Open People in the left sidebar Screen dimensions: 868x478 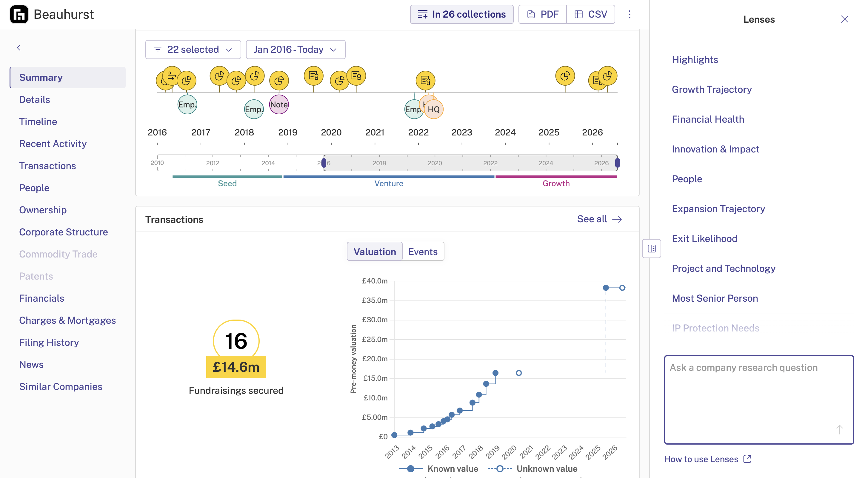tap(34, 188)
